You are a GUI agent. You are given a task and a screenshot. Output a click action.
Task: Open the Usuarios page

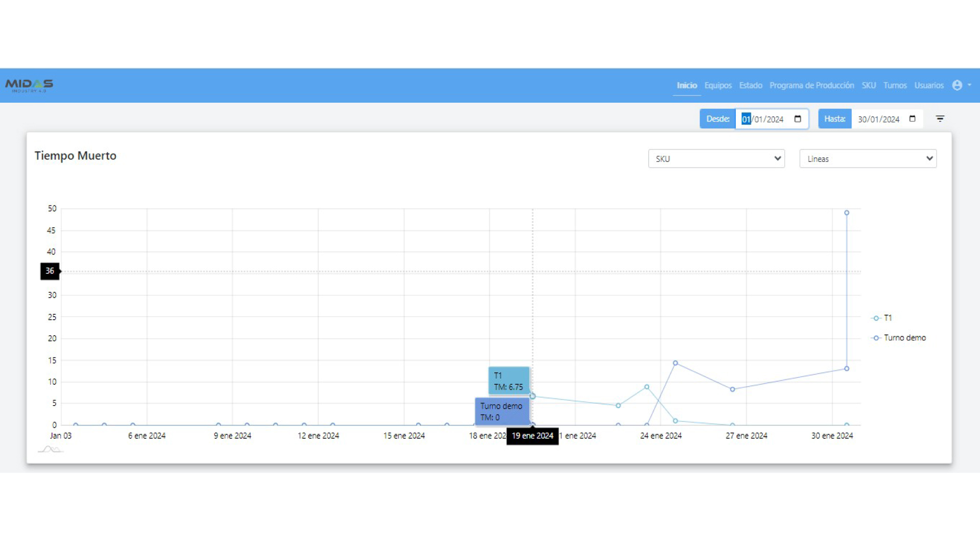point(928,85)
